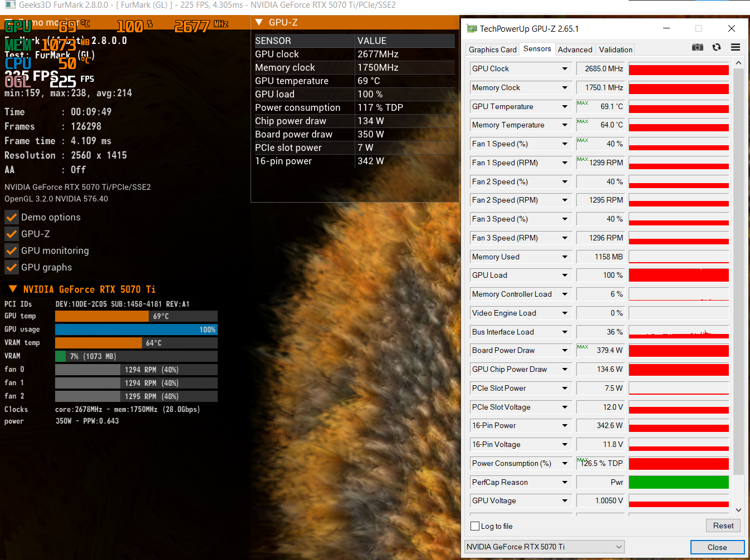The height and width of the screenshot is (560, 750).
Task: Collapse the NVIDIA GeForce RTX 5070 Ti section
Action: 13,289
